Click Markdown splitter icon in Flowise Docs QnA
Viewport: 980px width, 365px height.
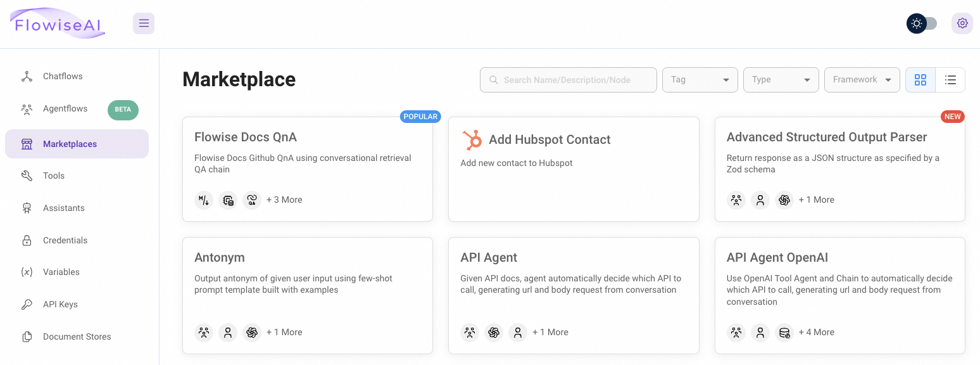(204, 200)
